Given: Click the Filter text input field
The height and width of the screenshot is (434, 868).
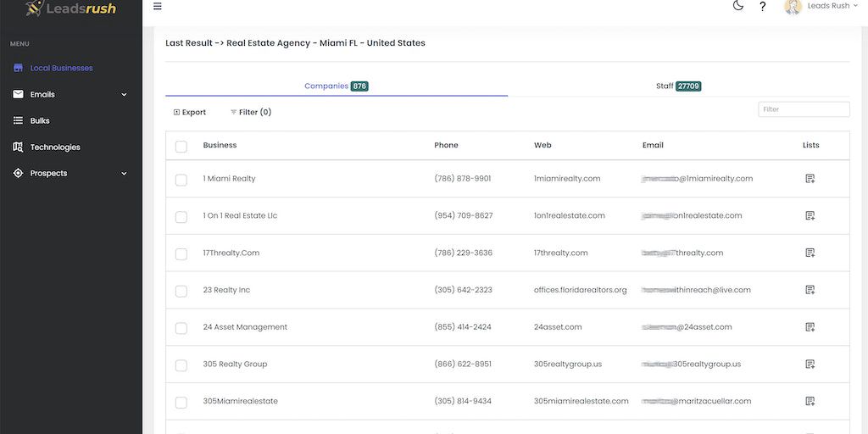Looking at the screenshot, I should pos(803,109).
